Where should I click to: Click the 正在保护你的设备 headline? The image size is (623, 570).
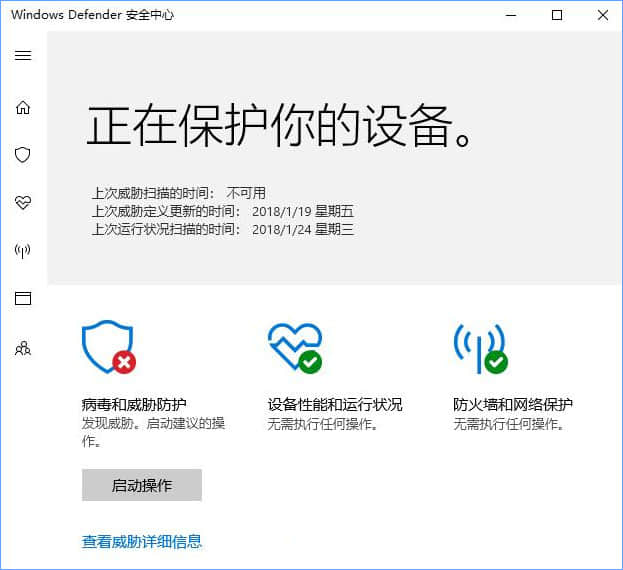click(x=279, y=126)
